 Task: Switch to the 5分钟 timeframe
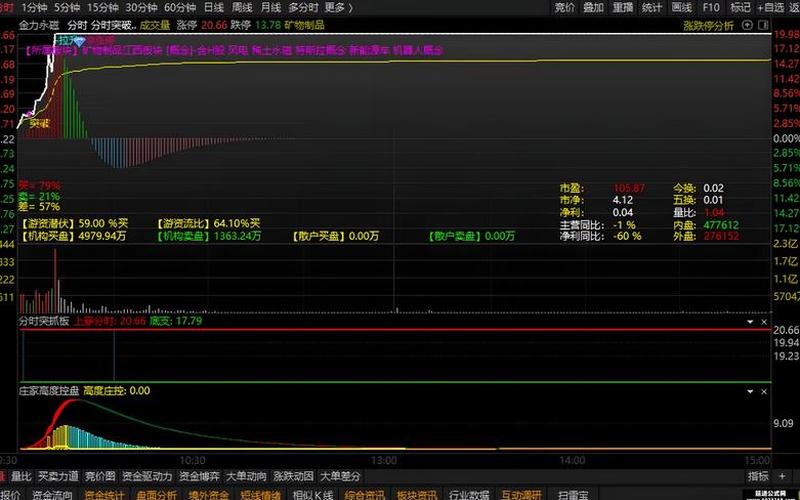point(67,7)
